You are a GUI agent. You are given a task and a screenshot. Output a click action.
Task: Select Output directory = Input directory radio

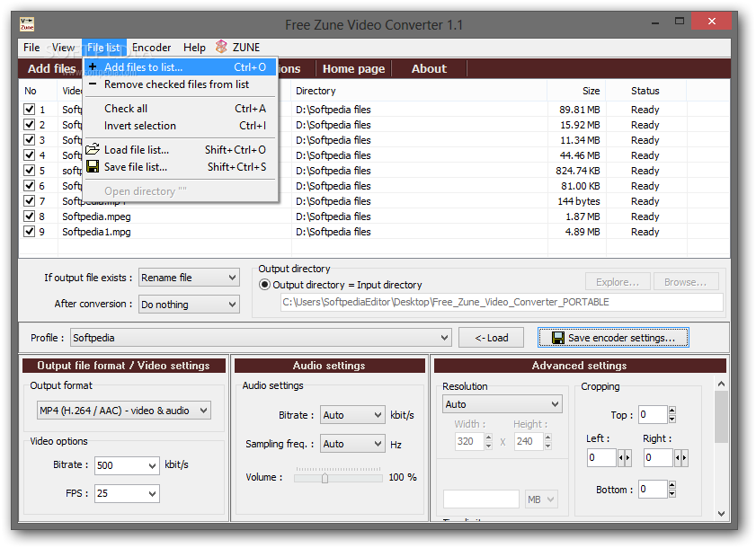tap(264, 285)
